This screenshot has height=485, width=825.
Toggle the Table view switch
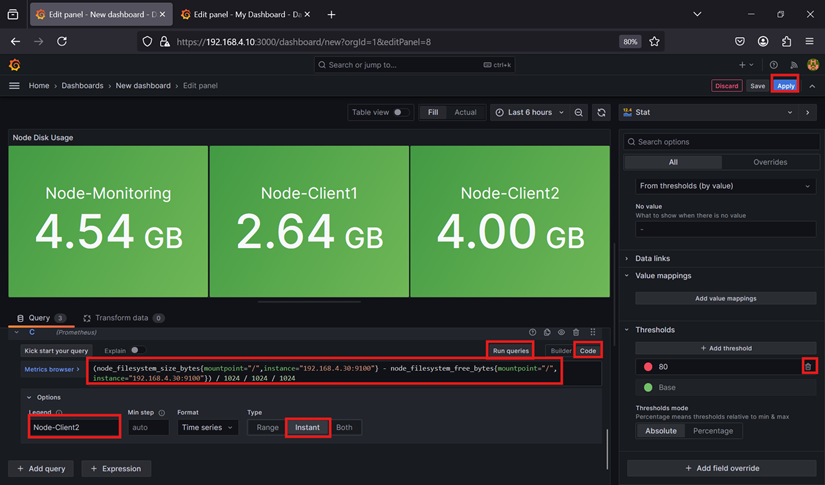coord(401,113)
